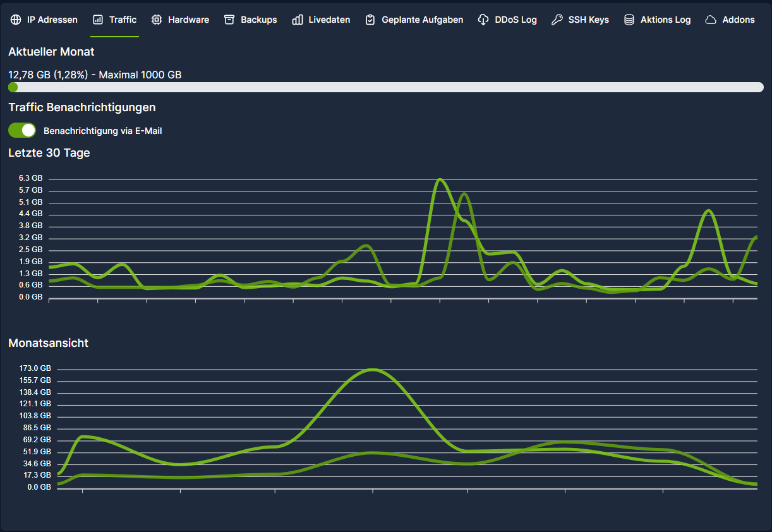Switch to the Hardware tab
772x532 pixels.
181,20
